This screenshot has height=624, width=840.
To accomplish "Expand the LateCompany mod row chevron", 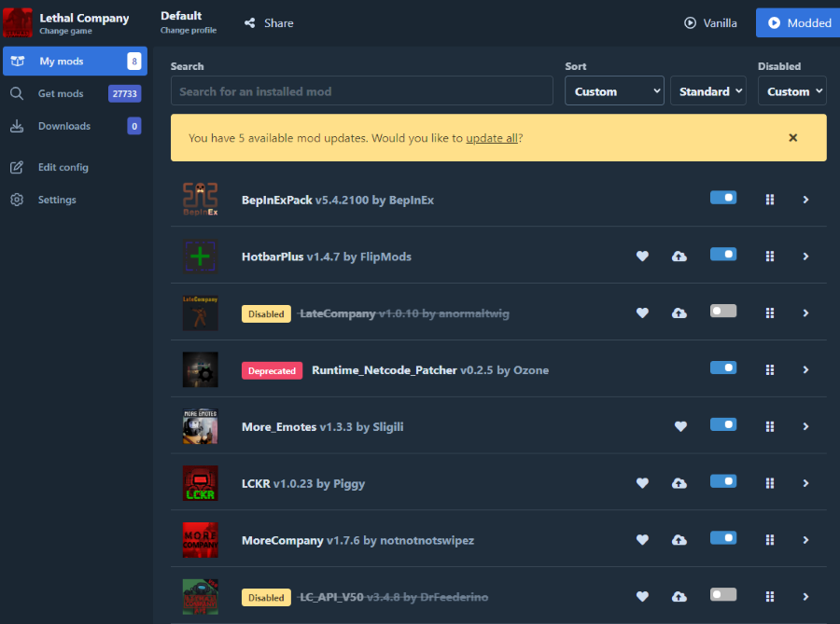I will click(x=805, y=313).
